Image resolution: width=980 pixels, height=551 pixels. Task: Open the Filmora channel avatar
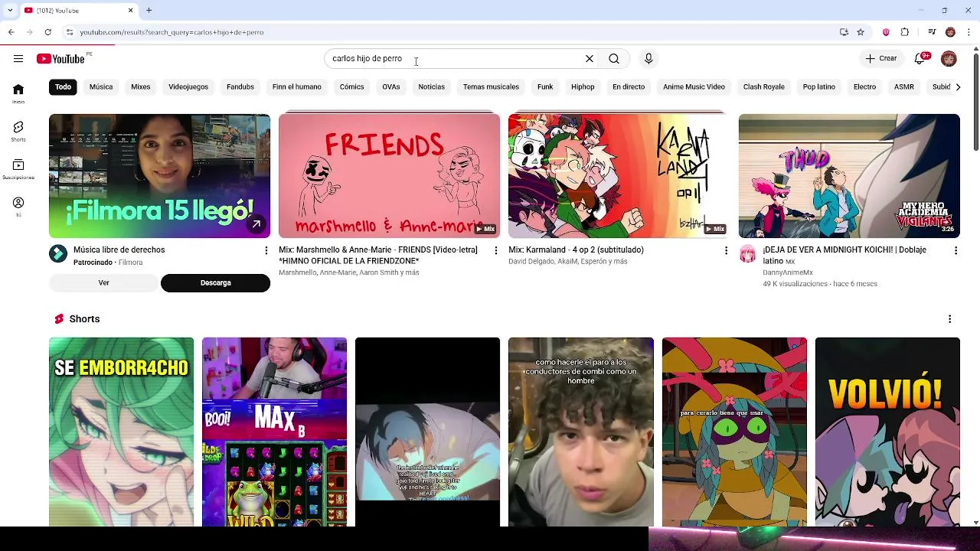coord(58,254)
